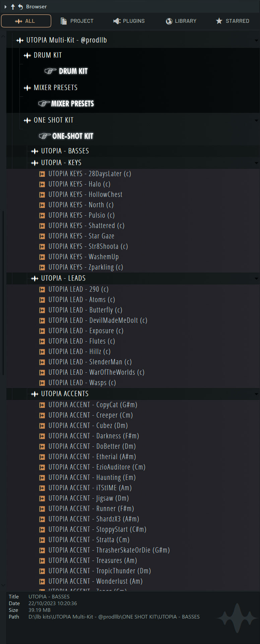Click the star icon on STARRED tab
This screenshot has height=644, width=260.
[219, 21]
